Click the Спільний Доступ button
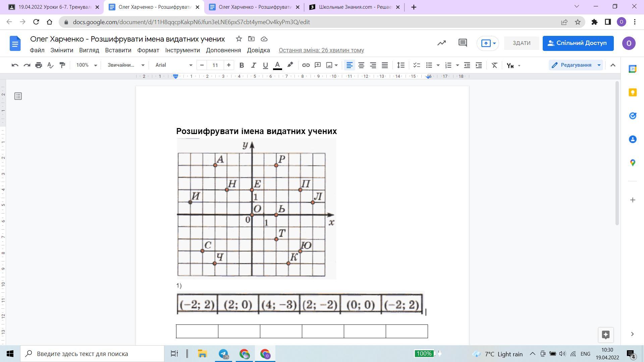This screenshot has height=362, width=644. (578, 43)
